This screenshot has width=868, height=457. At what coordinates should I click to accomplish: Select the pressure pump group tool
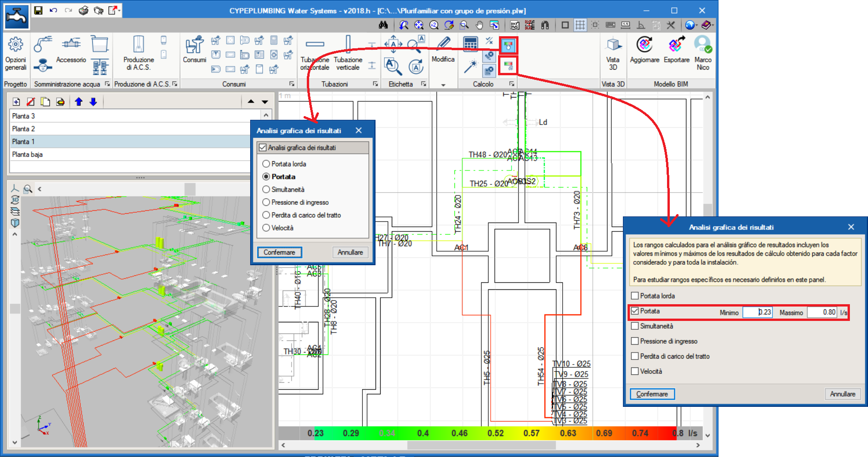99,66
